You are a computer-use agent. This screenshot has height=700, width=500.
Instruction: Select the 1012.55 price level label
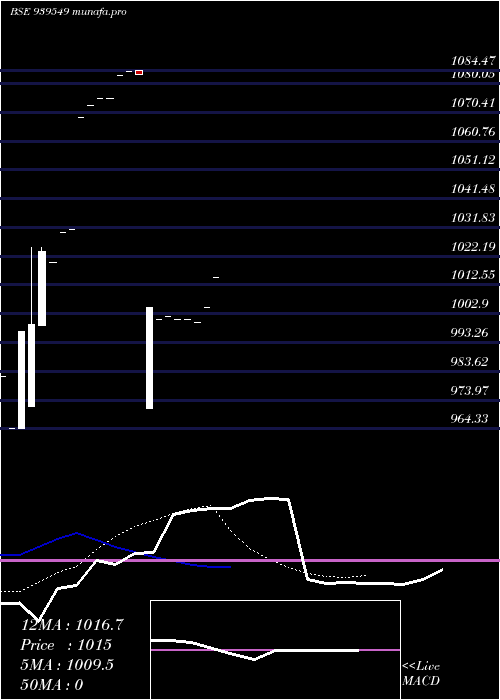click(x=473, y=275)
